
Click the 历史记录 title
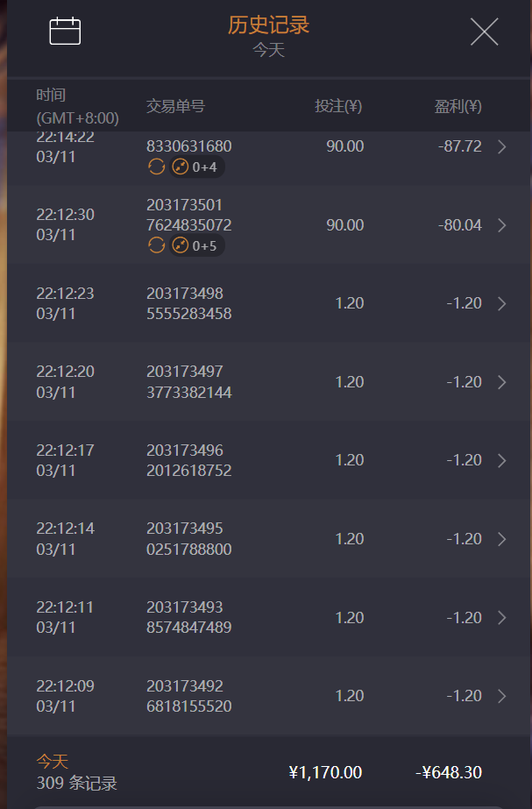tap(268, 25)
